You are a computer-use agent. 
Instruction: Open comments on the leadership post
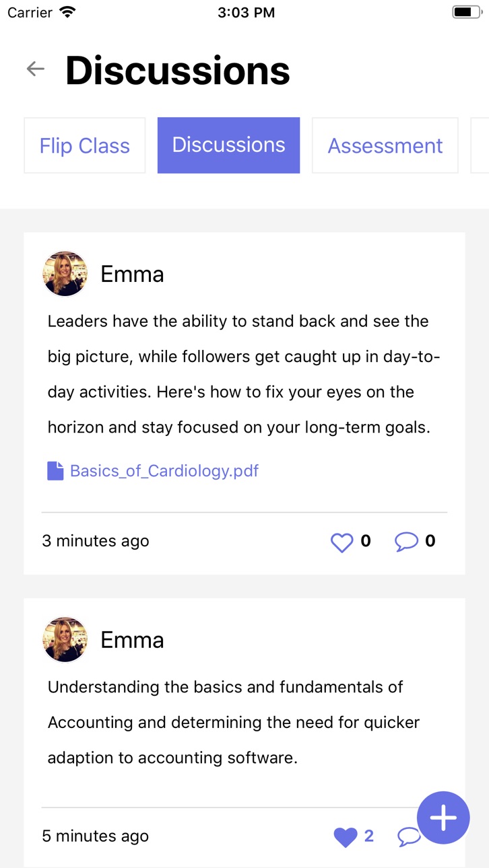[x=406, y=542]
